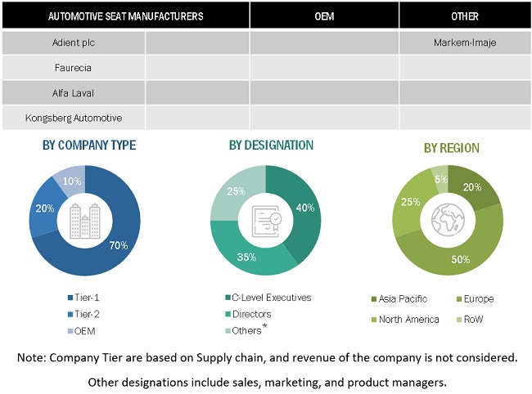532x394 pixels.
Task: Click the buildings icon in company type chart
Action: (x=82, y=220)
